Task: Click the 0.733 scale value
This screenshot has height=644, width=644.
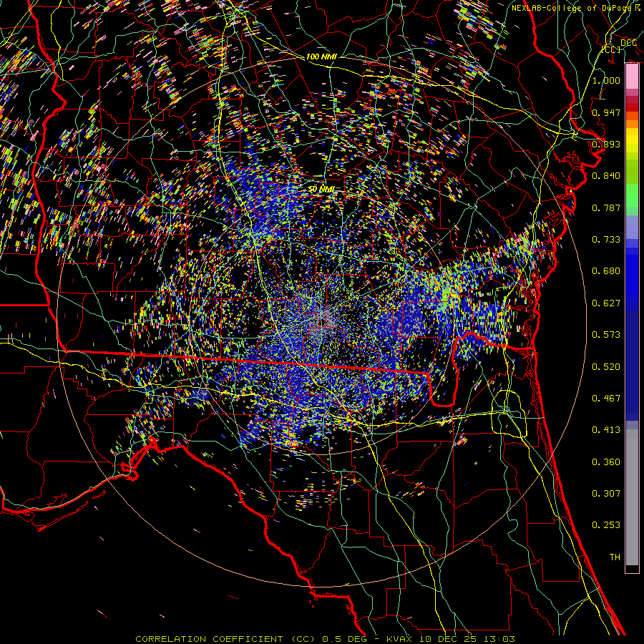Action: point(606,240)
